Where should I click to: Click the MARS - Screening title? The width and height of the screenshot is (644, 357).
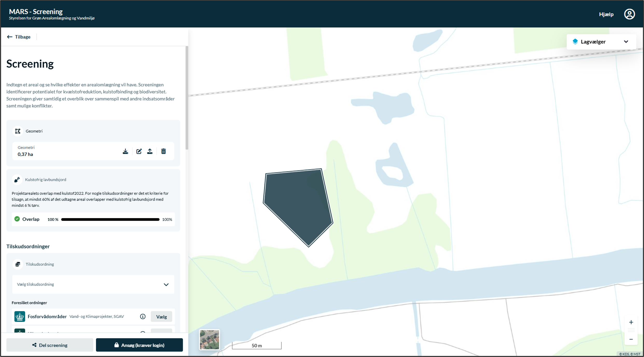point(36,11)
